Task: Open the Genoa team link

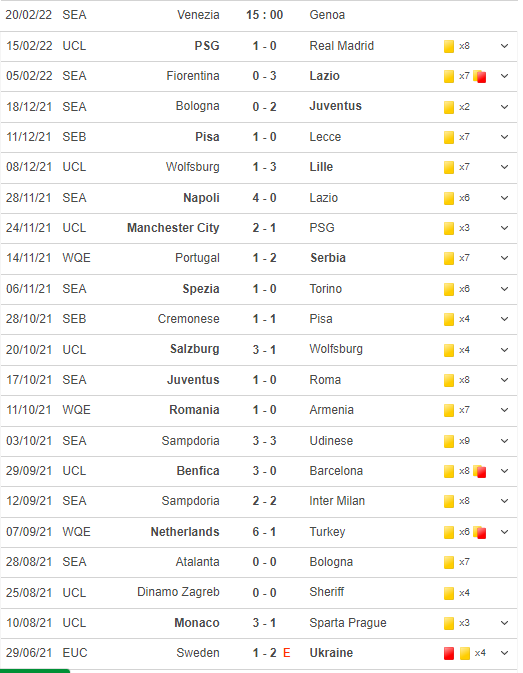Action: pos(327,15)
